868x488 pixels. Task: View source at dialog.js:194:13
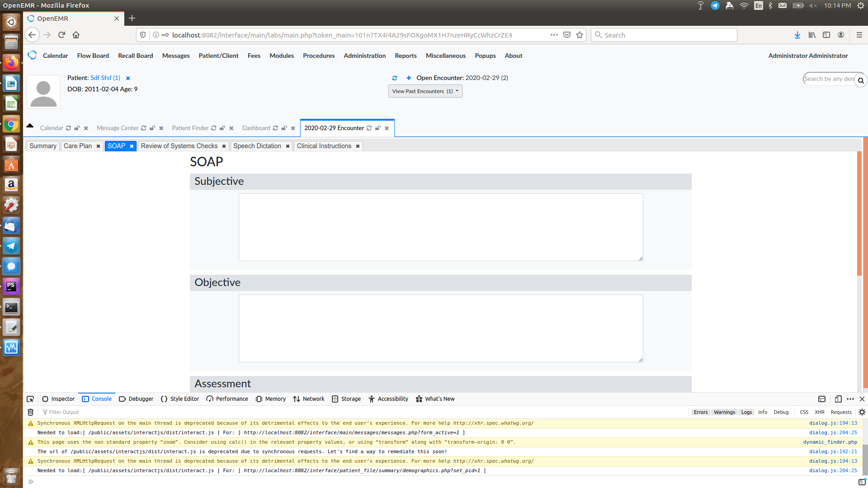(x=833, y=423)
